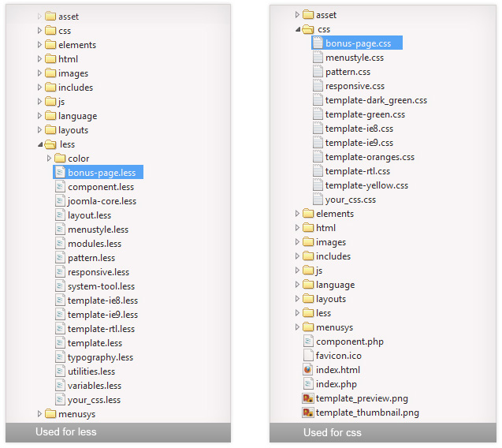Select the menusys folder in the less panel
The image size is (502, 448).
pos(70,414)
